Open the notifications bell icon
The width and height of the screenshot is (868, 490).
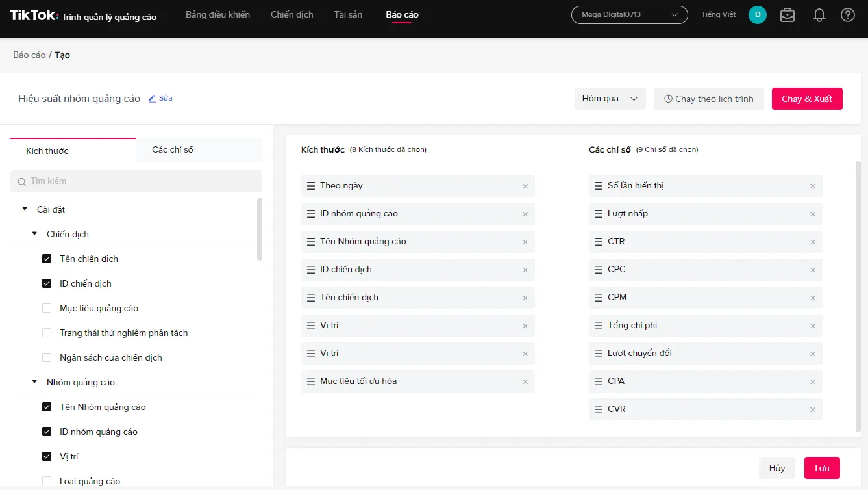tap(819, 15)
